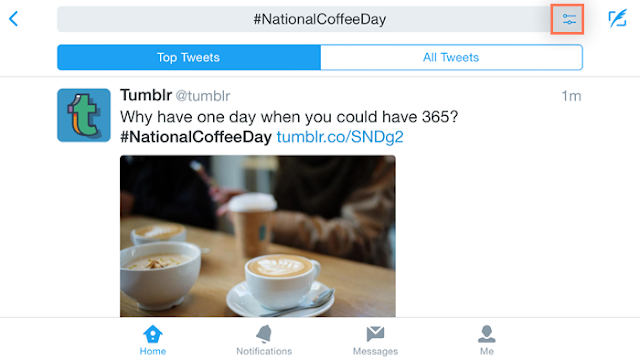This screenshot has width=640, height=360.
Task: Go back using the left chevron
Action: tap(13, 19)
